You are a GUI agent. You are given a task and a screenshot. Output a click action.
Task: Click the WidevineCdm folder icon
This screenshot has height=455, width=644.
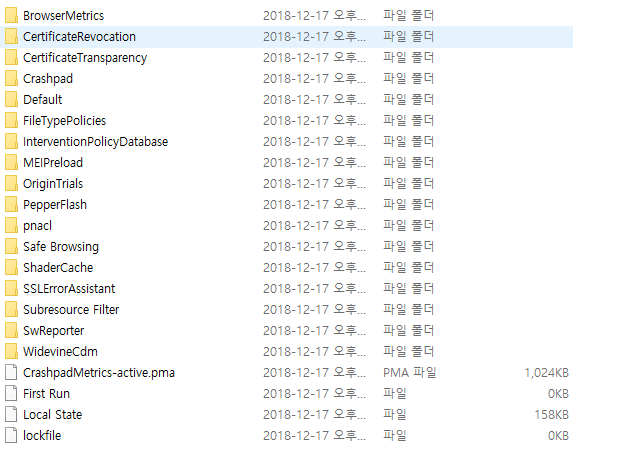[11, 352]
